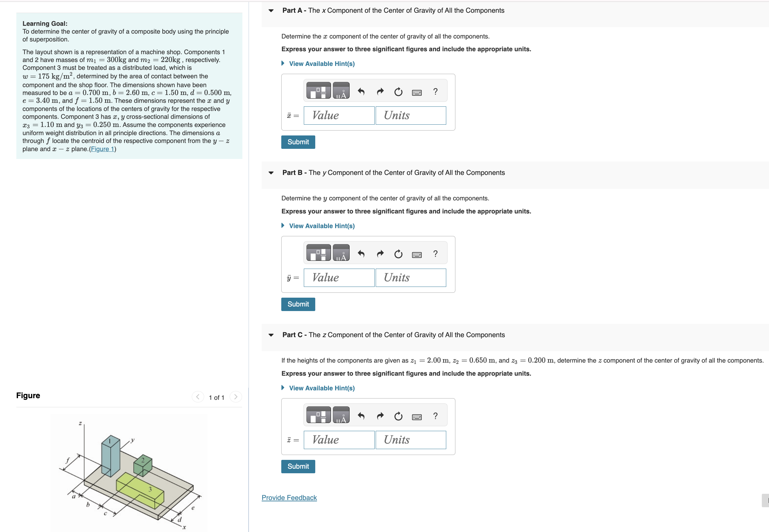Go to the next figure arrow
The height and width of the screenshot is (532, 769).
pos(236,397)
